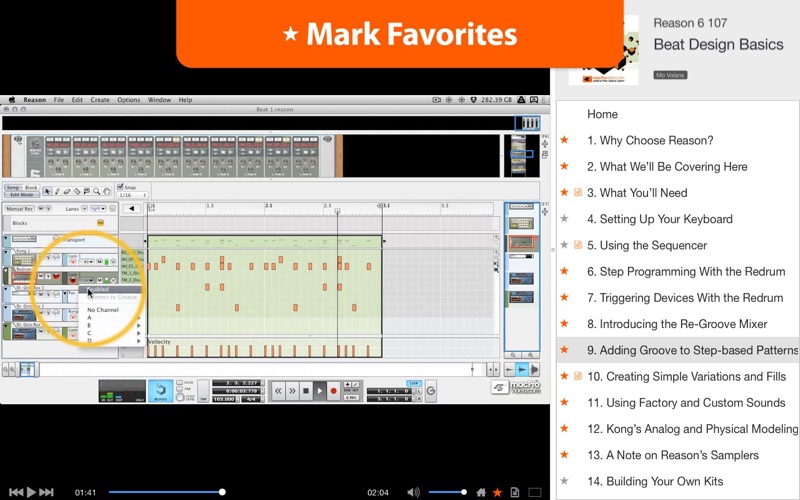Screen dimensions: 800x500
Task: Click the home icon in player bar
Action: pyautogui.click(x=481, y=492)
